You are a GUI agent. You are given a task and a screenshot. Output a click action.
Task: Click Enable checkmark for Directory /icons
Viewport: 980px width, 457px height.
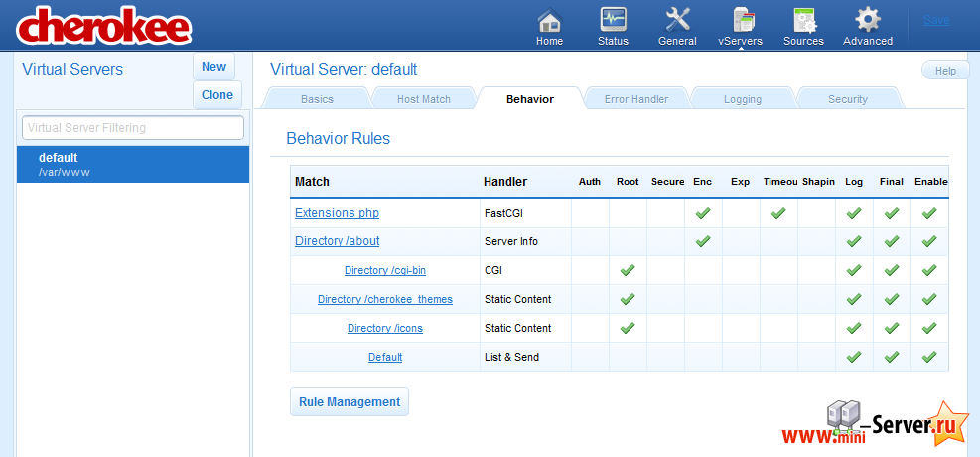pos(929,328)
